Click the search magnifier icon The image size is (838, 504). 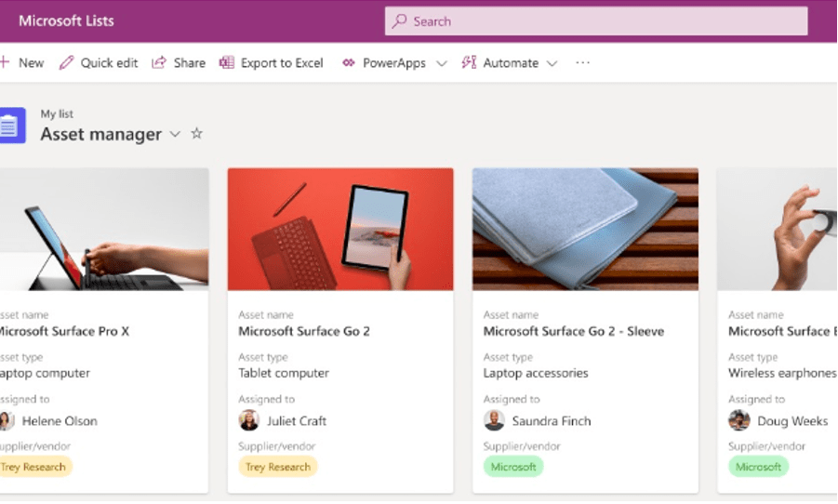click(399, 20)
